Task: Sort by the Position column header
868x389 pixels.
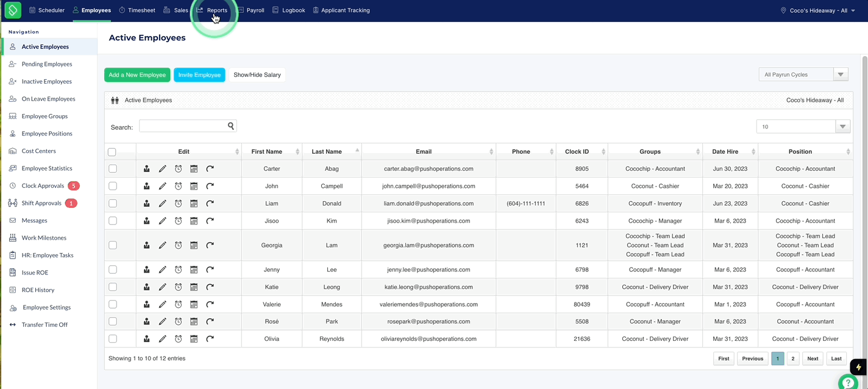Action: coord(805,151)
